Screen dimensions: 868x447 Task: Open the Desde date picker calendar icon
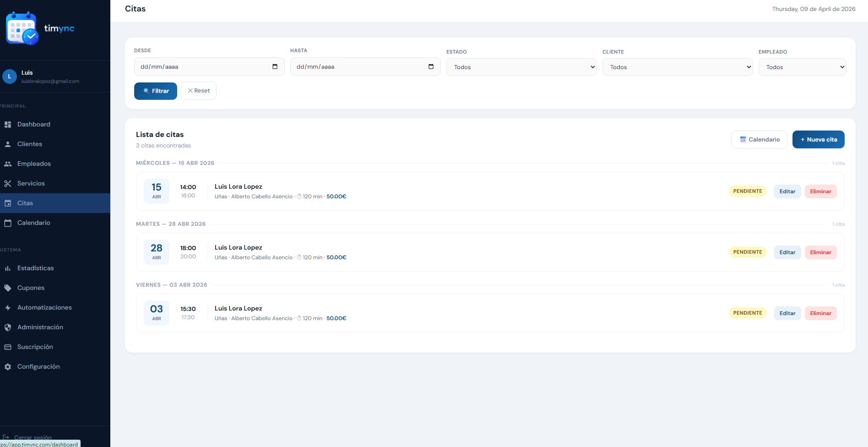tap(275, 67)
